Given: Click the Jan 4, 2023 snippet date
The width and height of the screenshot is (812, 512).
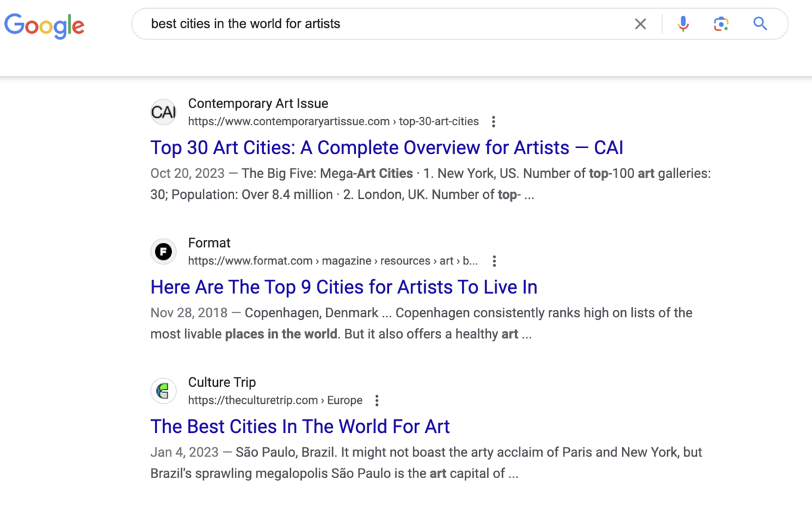Looking at the screenshot, I should pyautogui.click(x=184, y=452).
